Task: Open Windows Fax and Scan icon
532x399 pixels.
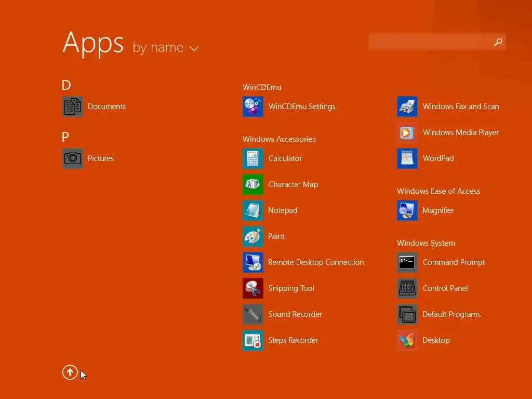Action: [407, 107]
